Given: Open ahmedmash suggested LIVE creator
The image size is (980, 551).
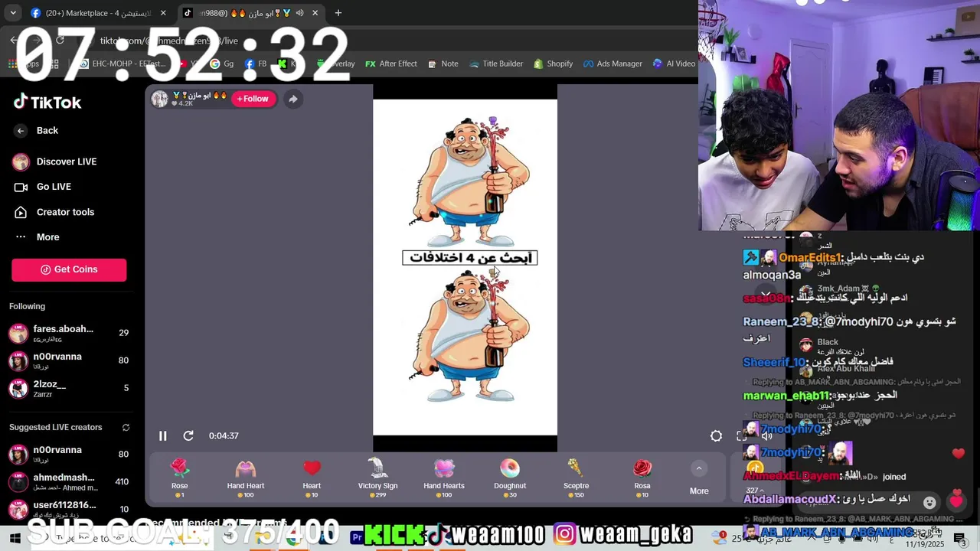Looking at the screenshot, I should coord(69,481).
